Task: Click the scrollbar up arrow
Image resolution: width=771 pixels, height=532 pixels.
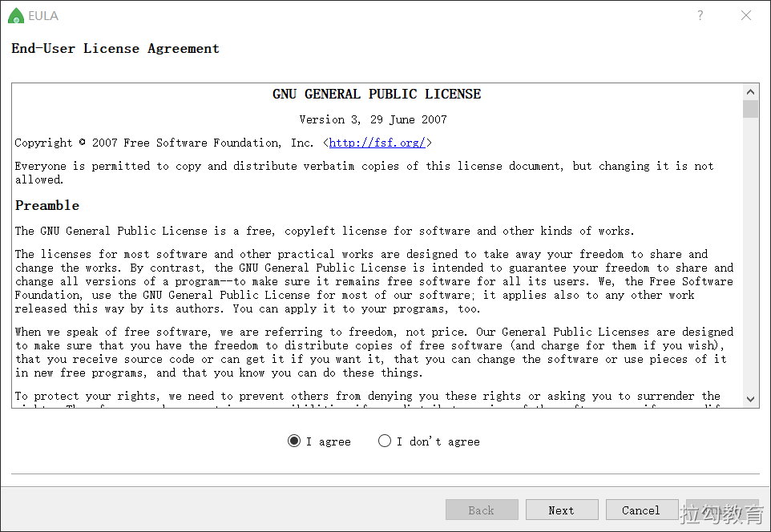Action: (x=750, y=92)
